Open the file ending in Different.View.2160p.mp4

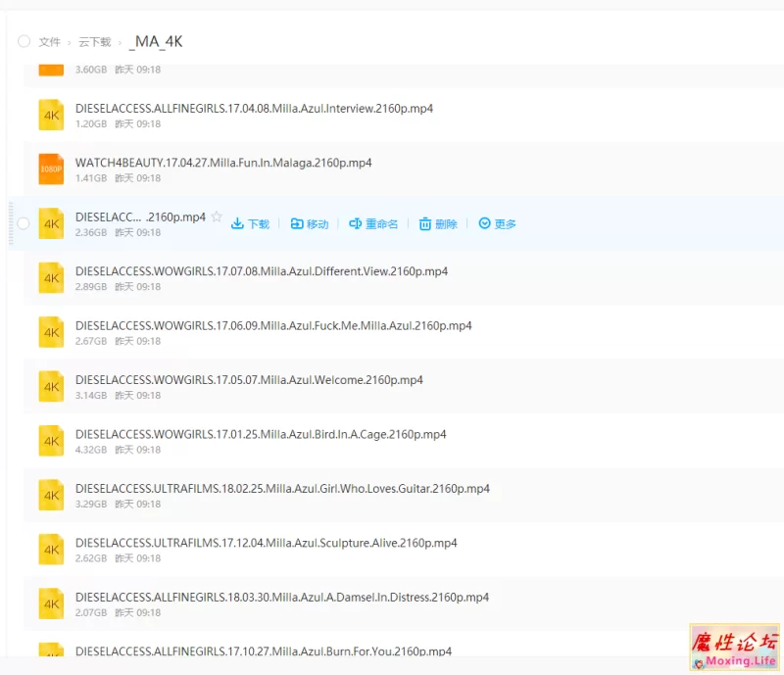point(261,271)
